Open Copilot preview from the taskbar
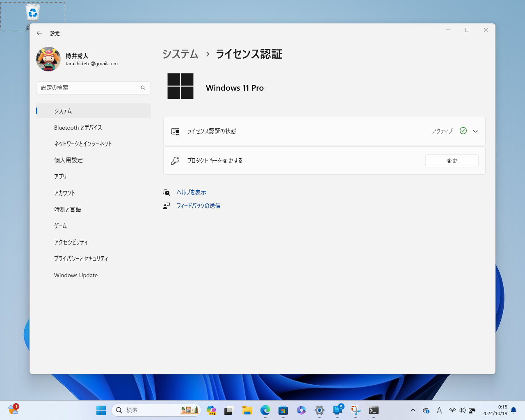Viewport: 525px width, 420px height. (211, 410)
